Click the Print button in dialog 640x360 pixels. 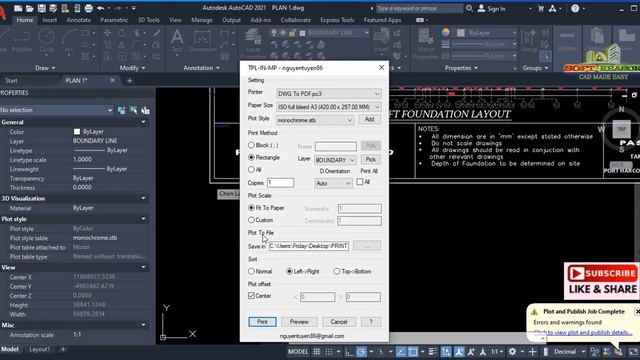pyautogui.click(x=262, y=322)
